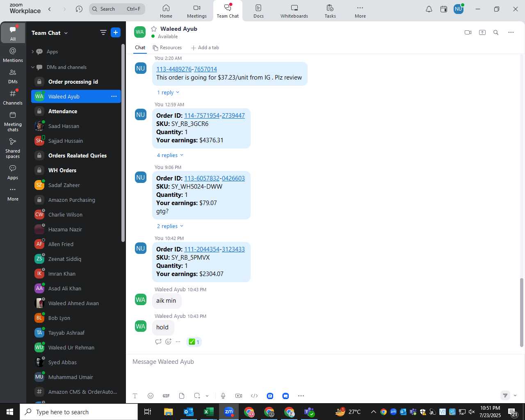Switch to the Meetings tab
This screenshot has width=525, height=420.
point(197,11)
